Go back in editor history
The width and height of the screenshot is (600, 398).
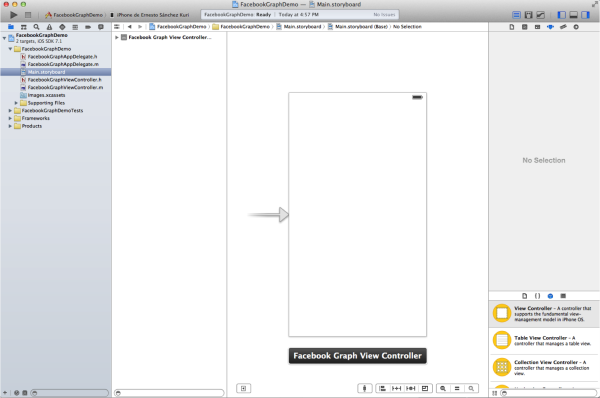130,27
